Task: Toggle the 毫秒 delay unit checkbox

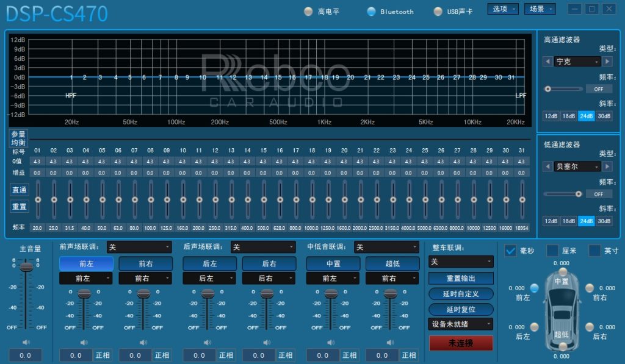Action: pos(510,251)
